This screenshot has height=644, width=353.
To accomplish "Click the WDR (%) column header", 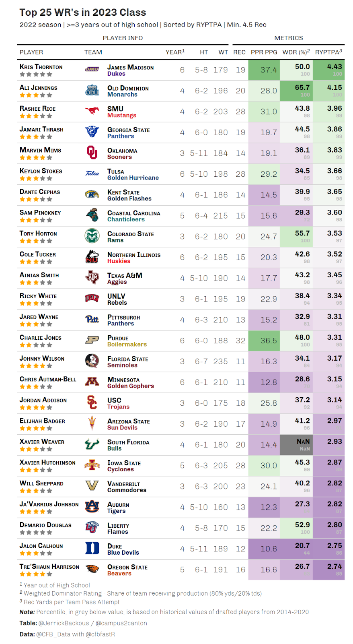I will [296, 52].
